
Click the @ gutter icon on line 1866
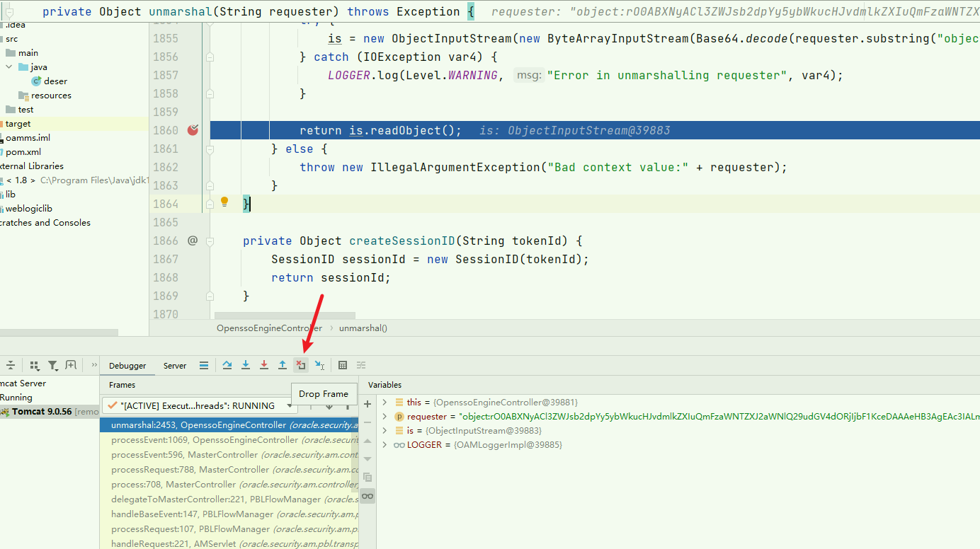[193, 241]
